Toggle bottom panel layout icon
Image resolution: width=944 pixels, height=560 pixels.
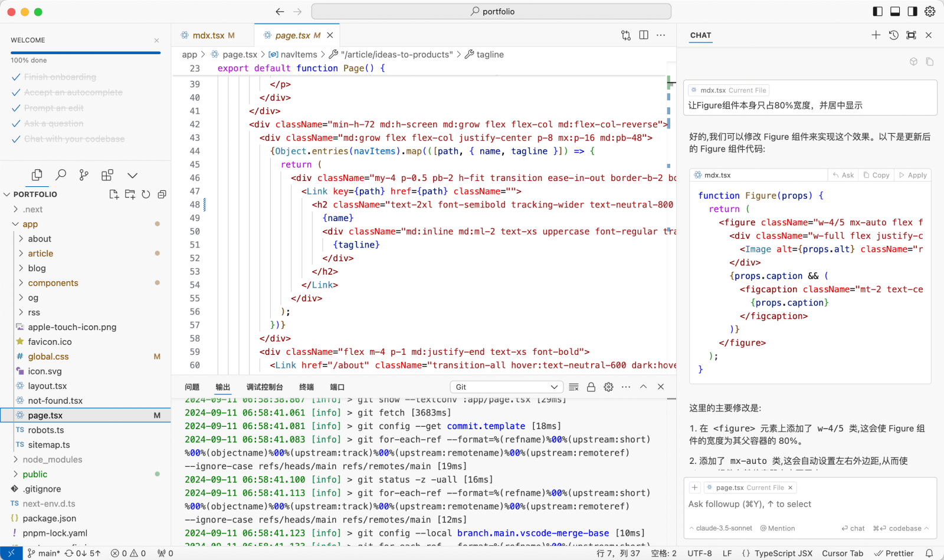pyautogui.click(x=895, y=11)
